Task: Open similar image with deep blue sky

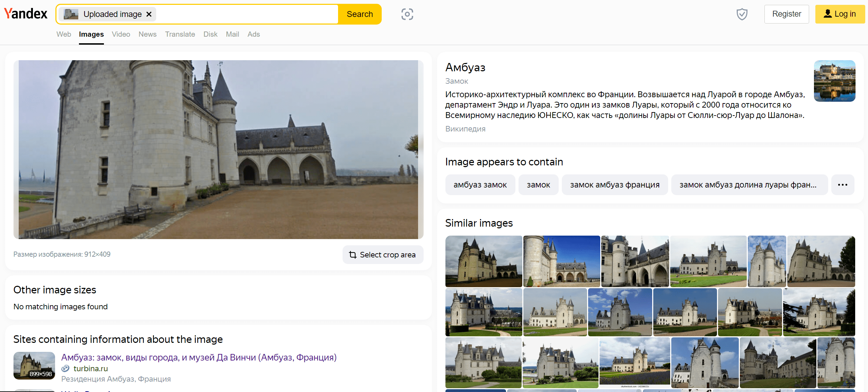Action: coord(561,261)
